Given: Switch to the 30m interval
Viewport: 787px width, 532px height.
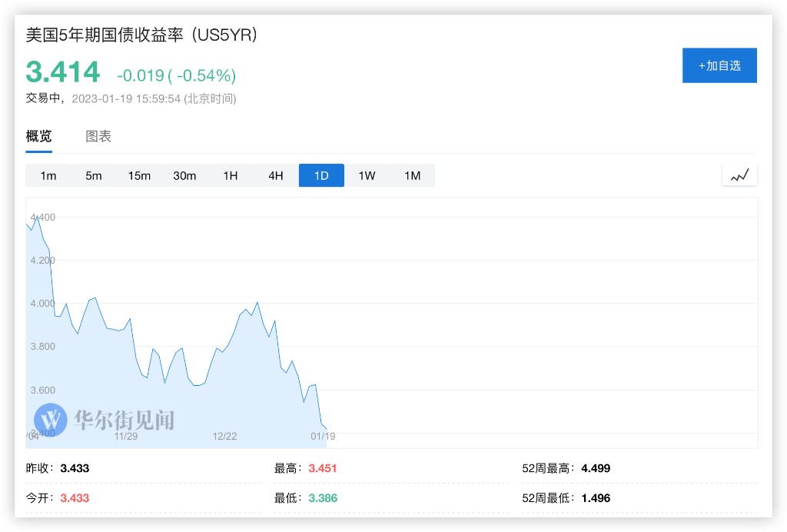Looking at the screenshot, I should 184,175.
